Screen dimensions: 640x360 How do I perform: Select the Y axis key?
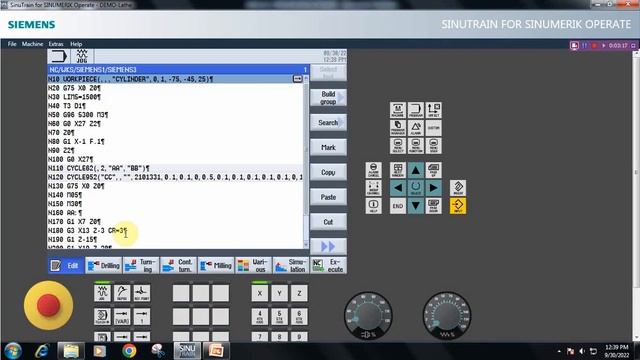click(x=279, y=293)
